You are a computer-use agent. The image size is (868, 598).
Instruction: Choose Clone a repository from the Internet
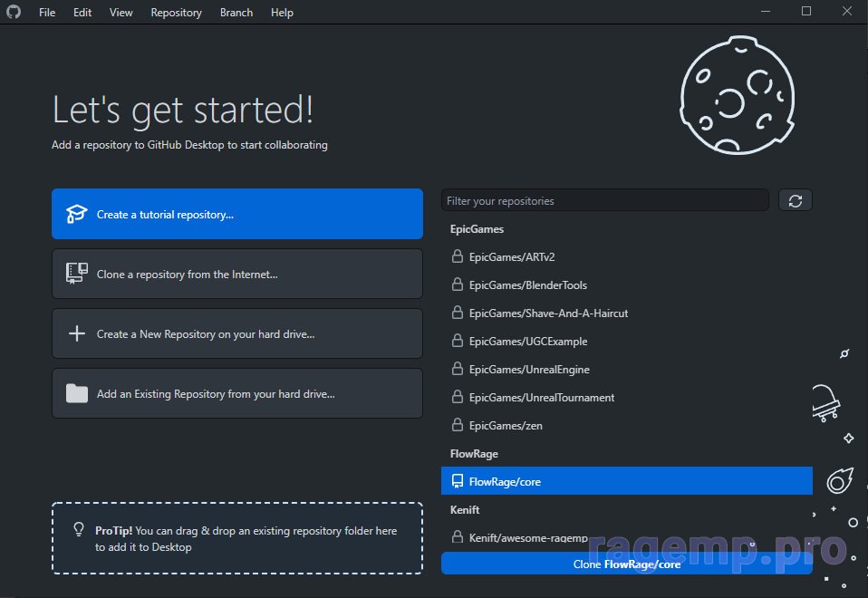pos(237,274)
